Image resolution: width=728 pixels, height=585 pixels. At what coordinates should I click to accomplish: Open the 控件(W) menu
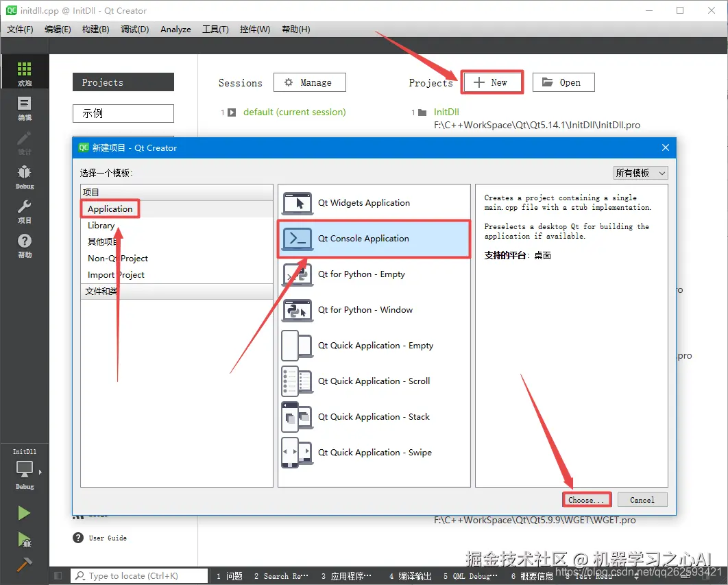point(255,29)
